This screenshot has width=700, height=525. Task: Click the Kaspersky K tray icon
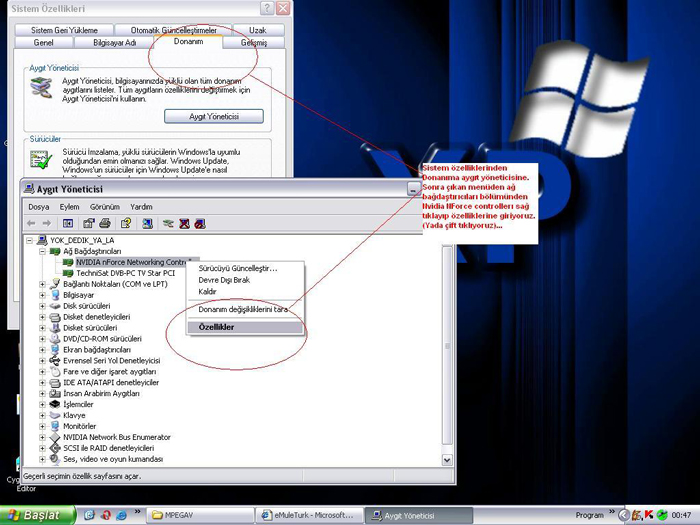click(x=650, y=515)
